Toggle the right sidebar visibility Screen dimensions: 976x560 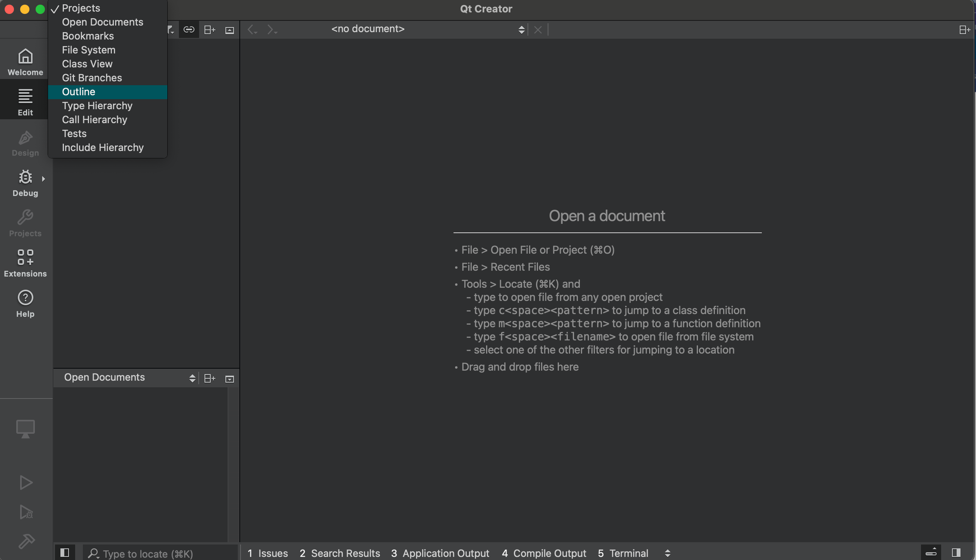[x=956, y=553]
